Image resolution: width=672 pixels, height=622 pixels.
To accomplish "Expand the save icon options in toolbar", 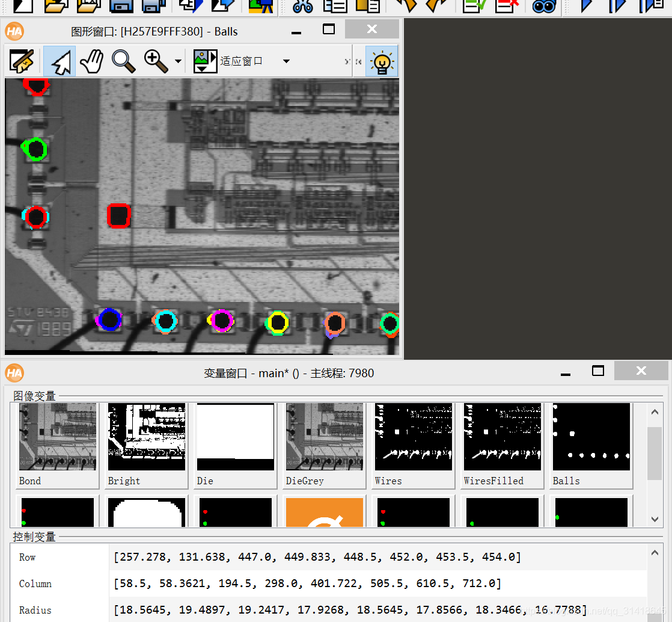I will tap(153, 6).
